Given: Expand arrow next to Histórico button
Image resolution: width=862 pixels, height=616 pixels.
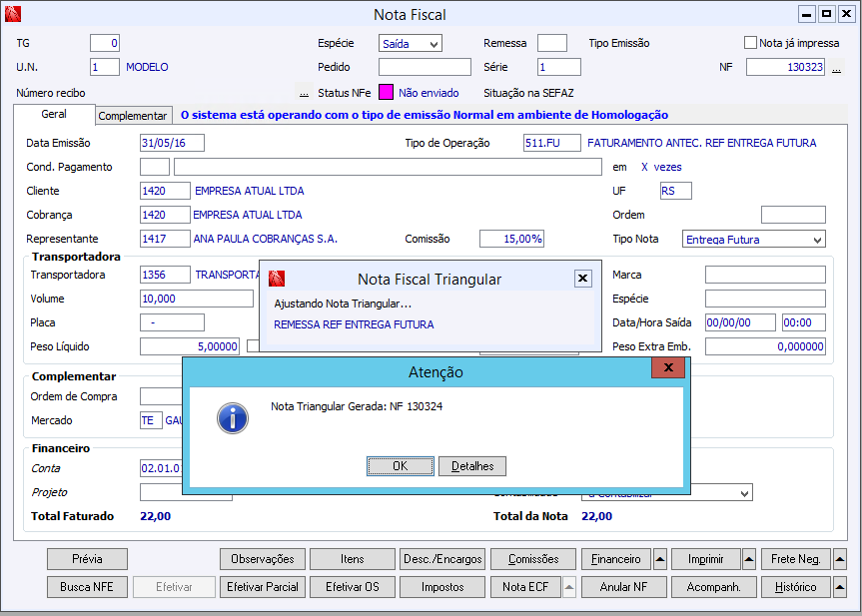Looking at the screenshot, I should [839, 587].
